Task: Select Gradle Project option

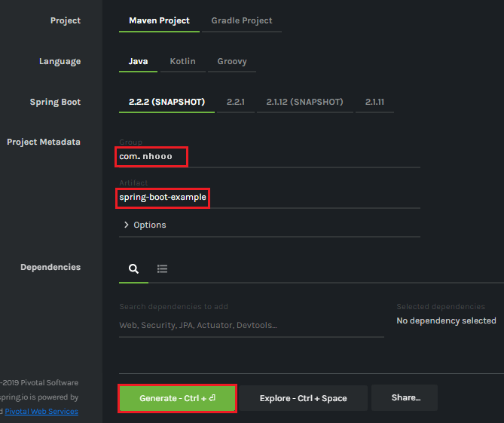Action: click(x=242, y=20)
